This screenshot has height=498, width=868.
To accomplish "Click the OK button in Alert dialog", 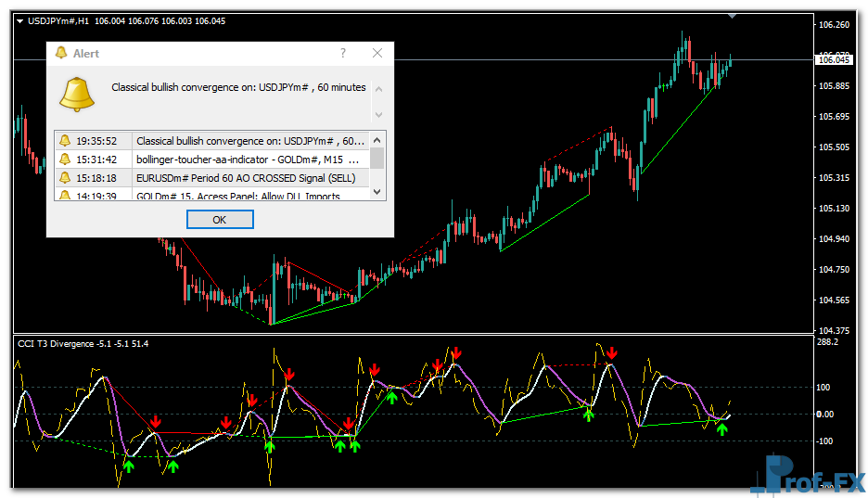I will [220, 220].
